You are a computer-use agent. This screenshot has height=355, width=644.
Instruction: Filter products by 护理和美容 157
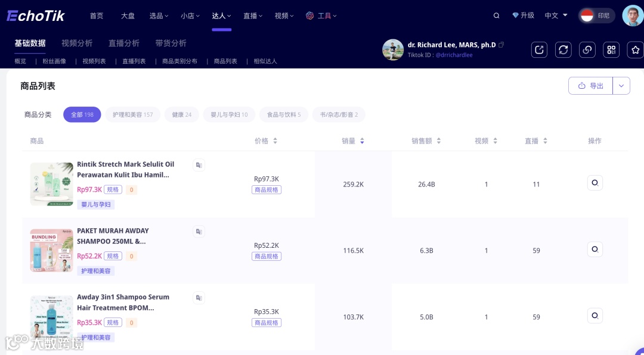[132, 114]
